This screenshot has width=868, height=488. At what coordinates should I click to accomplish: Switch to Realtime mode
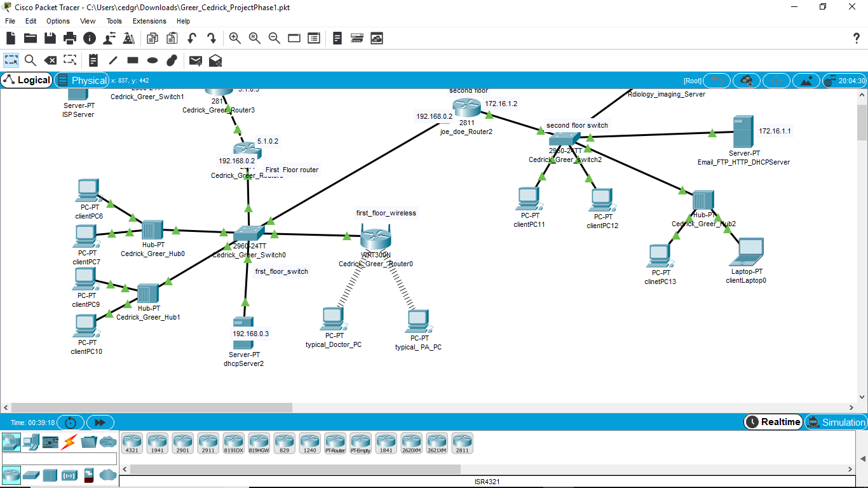[773, 422]
